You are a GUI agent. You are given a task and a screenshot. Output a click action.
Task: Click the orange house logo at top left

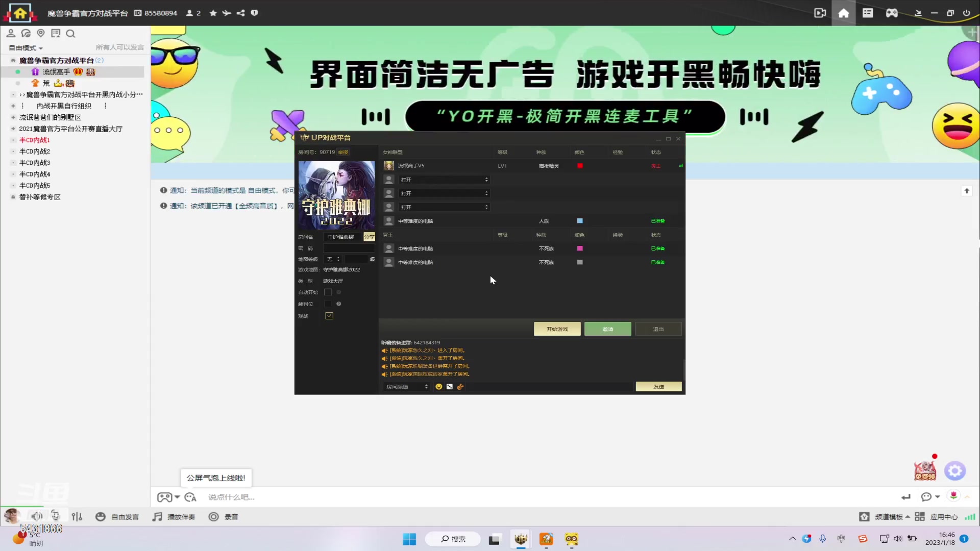20,13
